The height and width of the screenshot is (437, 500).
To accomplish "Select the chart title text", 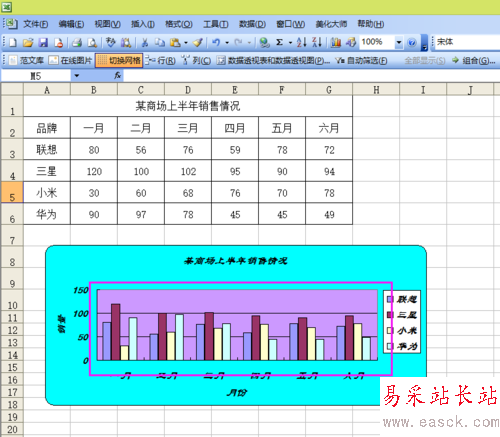I will [235, 261].
